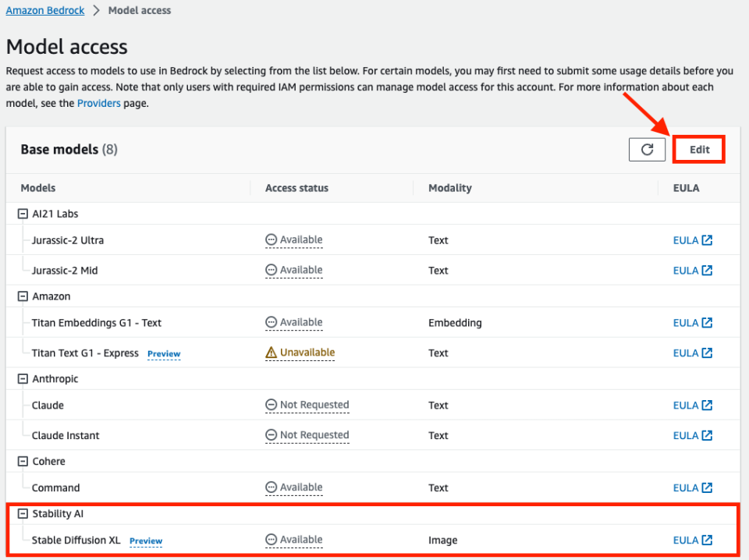Open the Providers page link
The width and height of the screenshot is (749, 560).
pos(98,103)
